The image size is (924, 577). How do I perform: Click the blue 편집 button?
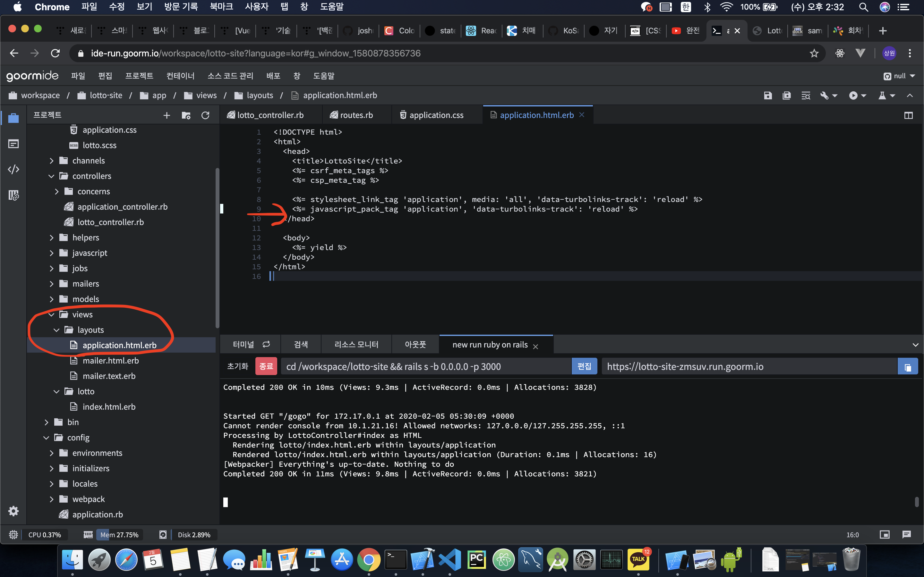[584, 367]
